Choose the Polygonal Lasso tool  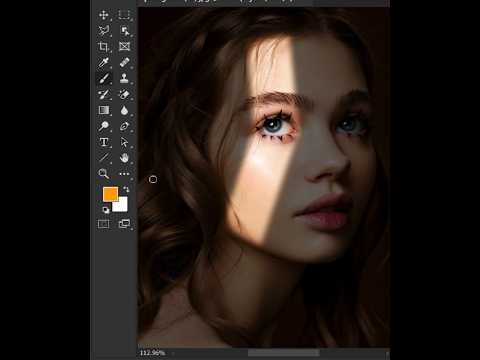pyautogui.click(x=104, y=31)
